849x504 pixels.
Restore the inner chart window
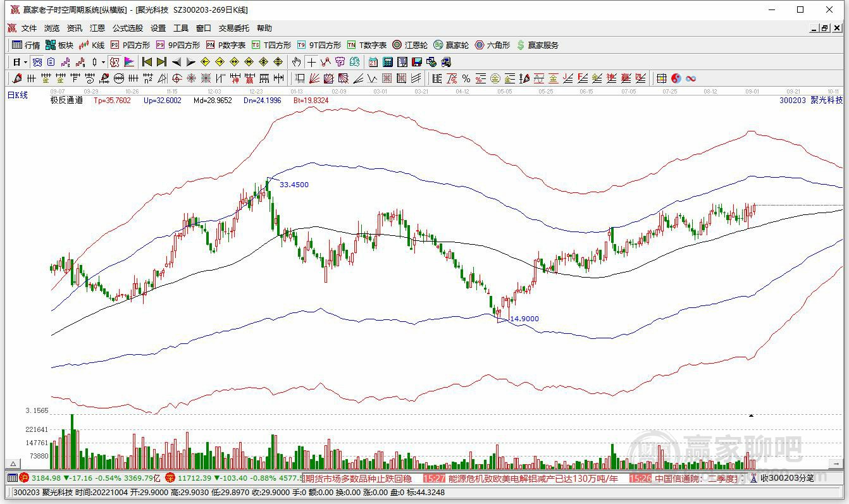point(825,28)
